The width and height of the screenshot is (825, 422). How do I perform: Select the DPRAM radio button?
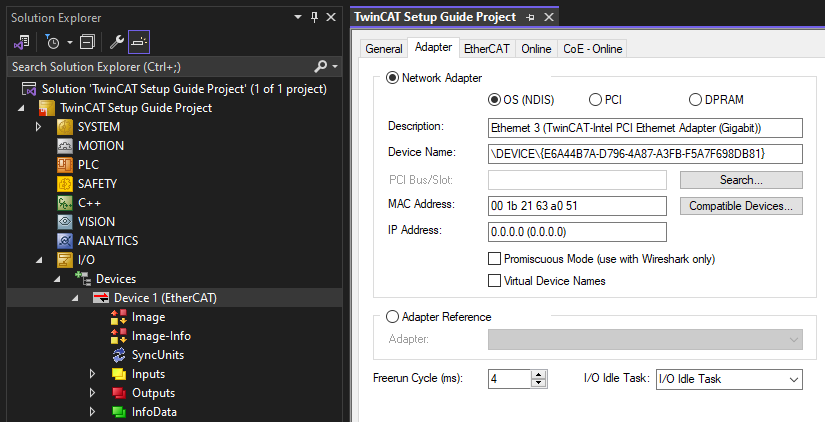[696, 99]
